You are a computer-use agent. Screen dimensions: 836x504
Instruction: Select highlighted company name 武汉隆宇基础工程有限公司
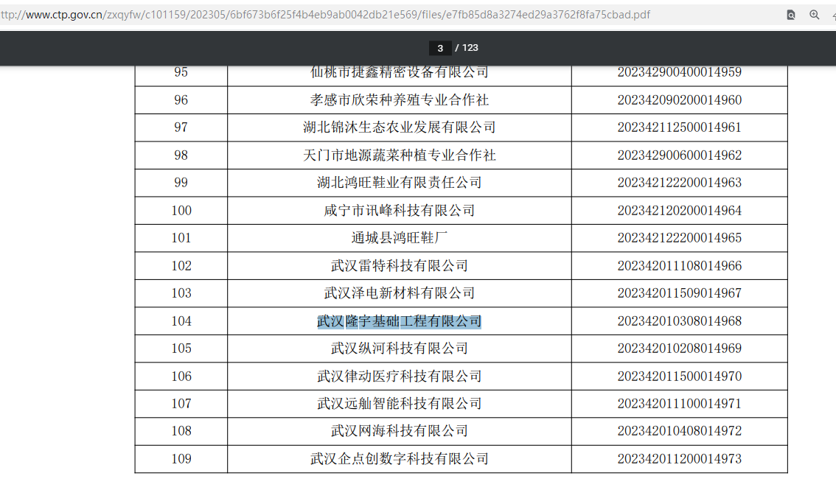[399, 321]
